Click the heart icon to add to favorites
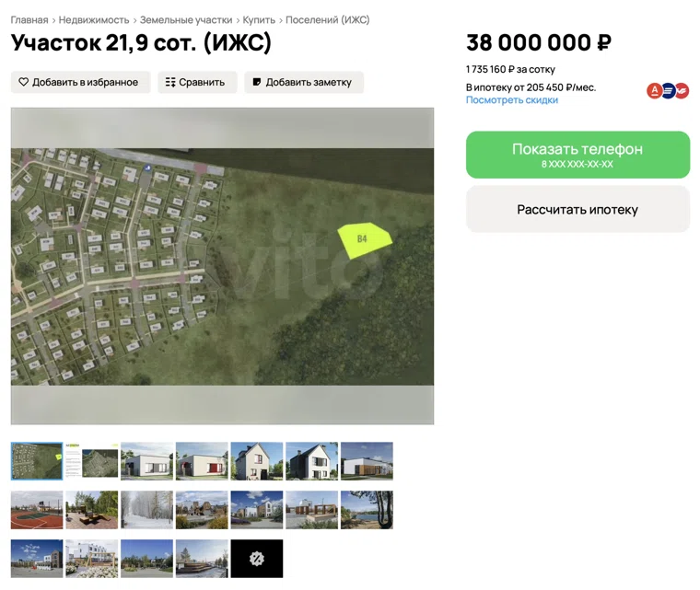Image resolution: width=700 pixels, height=590 pixels. point(23,82)
